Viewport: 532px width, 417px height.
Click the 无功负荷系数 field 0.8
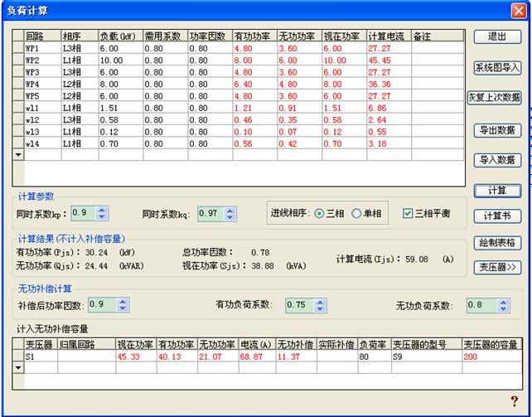[482, 305]
